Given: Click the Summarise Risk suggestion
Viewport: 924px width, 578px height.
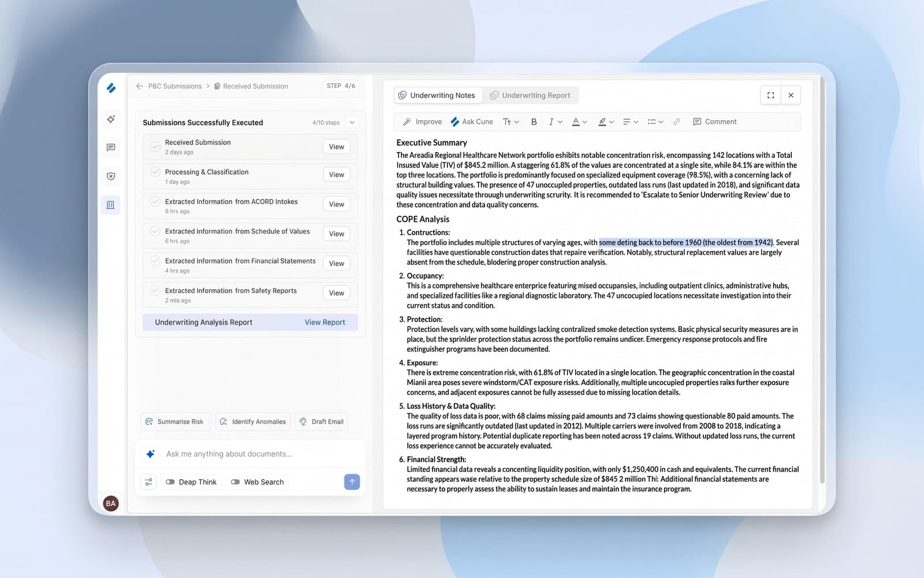Looking at the screenshot, I should tap(176, 422).
